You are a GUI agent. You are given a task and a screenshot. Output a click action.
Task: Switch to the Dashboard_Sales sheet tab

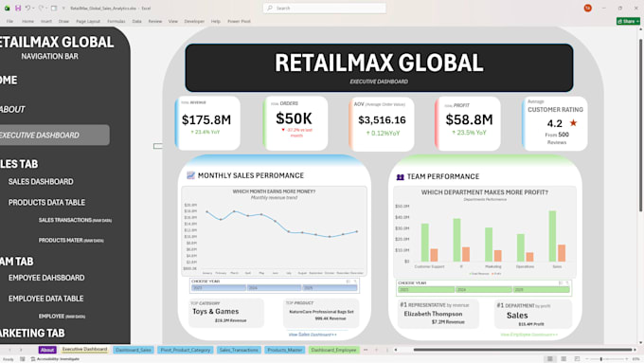[134, 350]
